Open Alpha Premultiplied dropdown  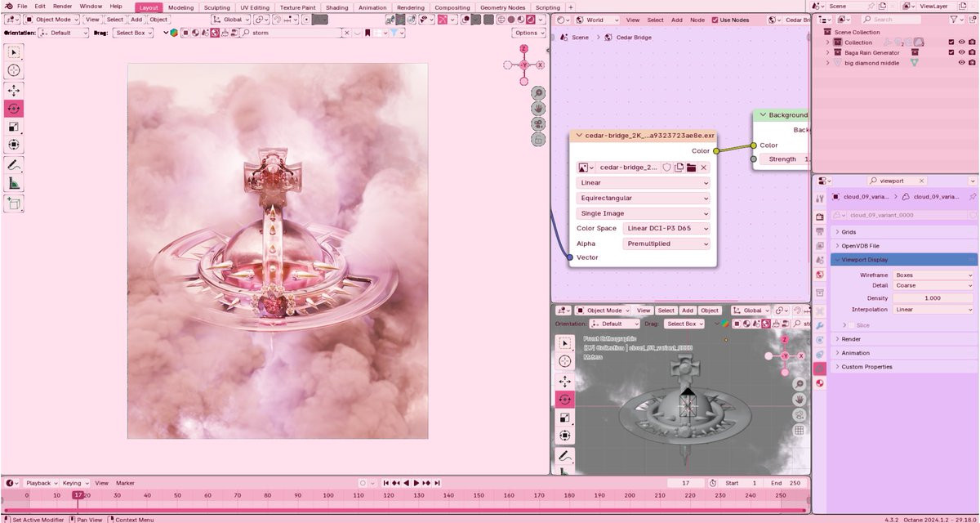point(666,244)
